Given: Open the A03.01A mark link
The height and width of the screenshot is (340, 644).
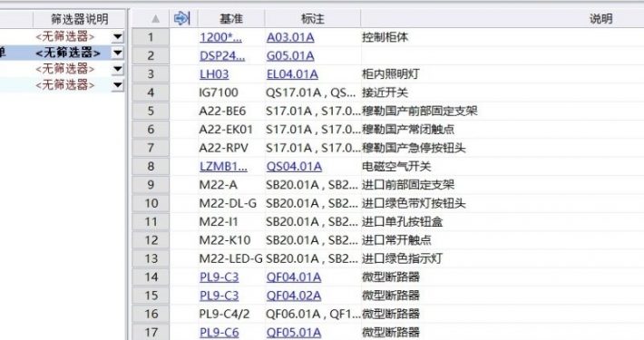Looking at the screenshot, I should pos(290,37).
